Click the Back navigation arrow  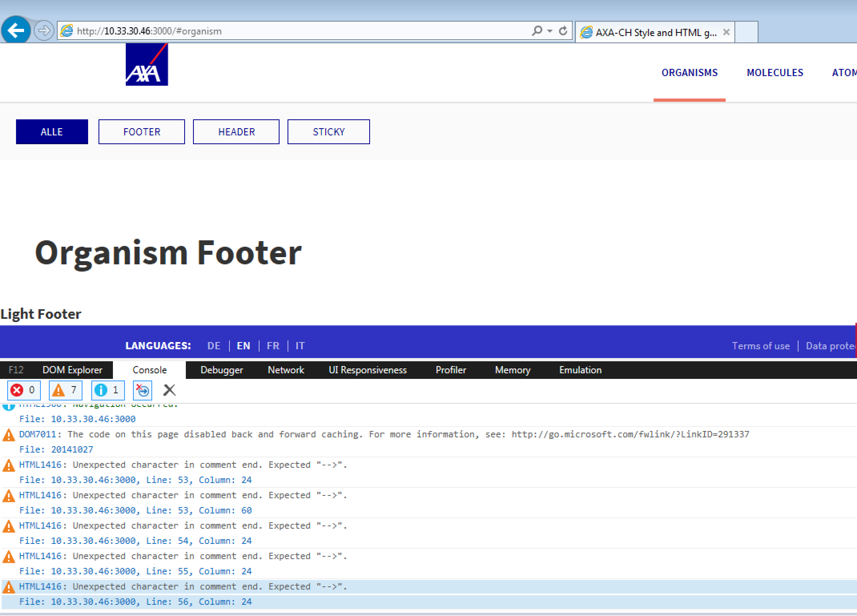coord(16,30)
